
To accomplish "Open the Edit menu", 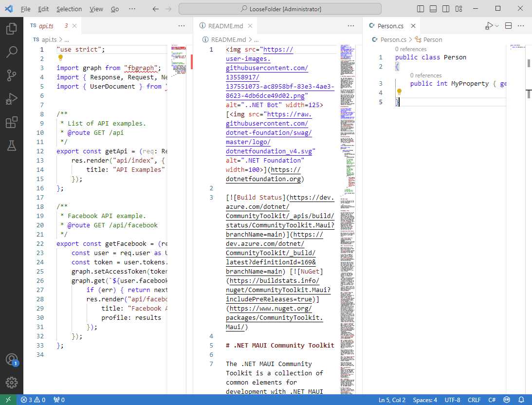I will coord(43,9).
